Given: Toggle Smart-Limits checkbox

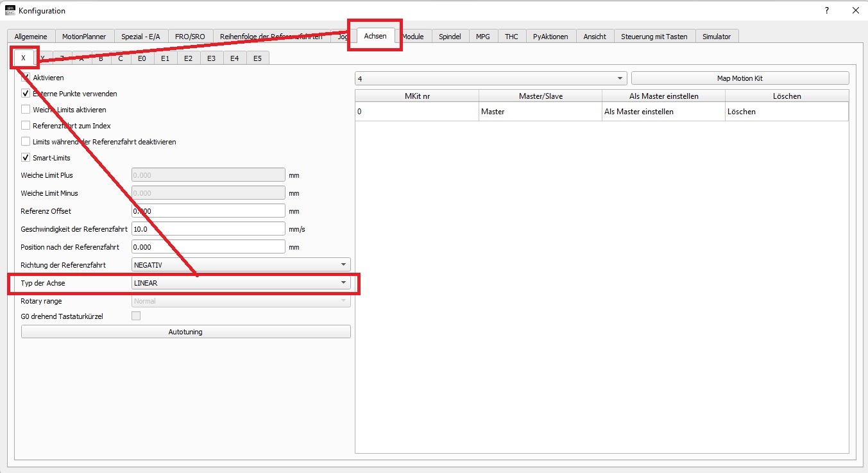Looking at the screenshot, I should pyautogui.click(x=26, y=158).
